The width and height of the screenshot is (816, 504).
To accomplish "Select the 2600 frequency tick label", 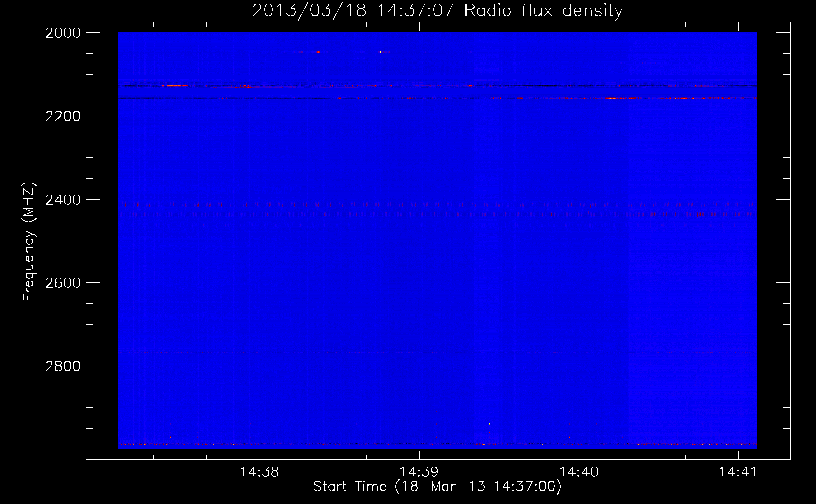I will point(63,283).
